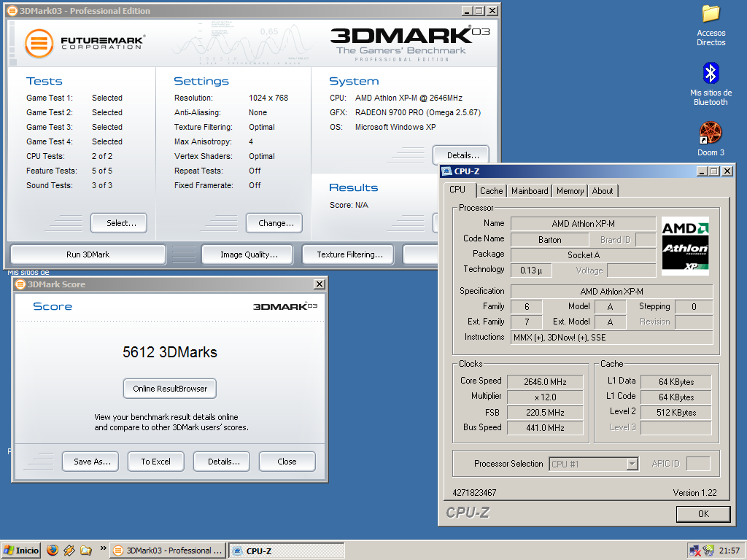Click the Futuremark orange logo

(39, 43)
